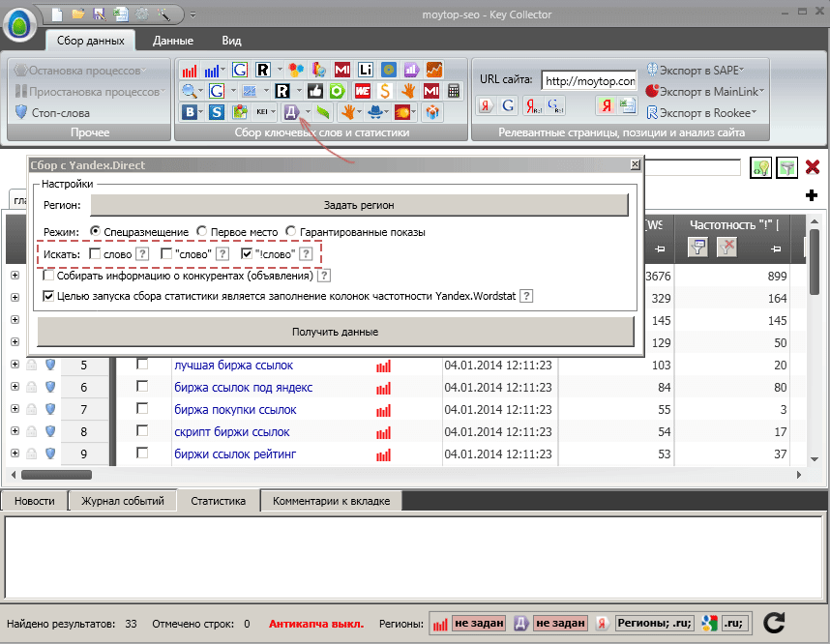Uncheck the "!слово" search checkbox
Viewport: 830px width, 644px height.
(246, 254)
